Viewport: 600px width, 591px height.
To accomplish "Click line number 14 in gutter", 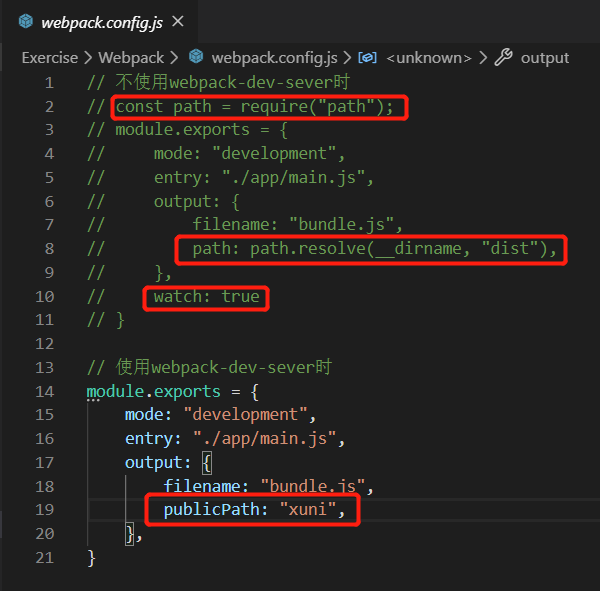I will pyautogui.click(x=44, y=391).
